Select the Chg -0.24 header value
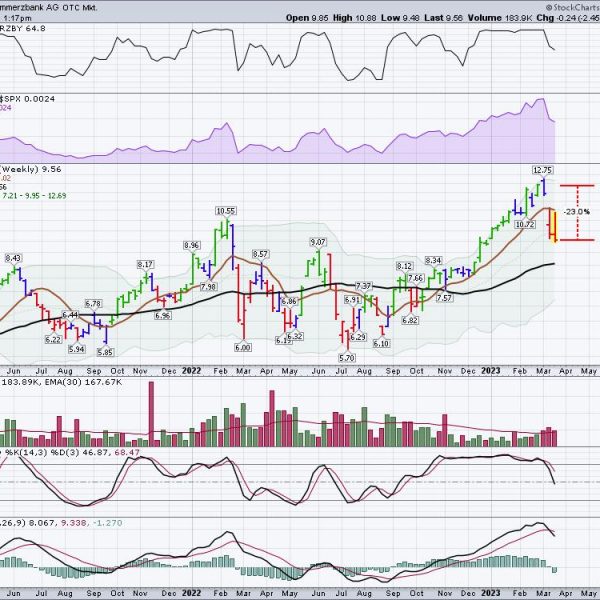Image resolution: width=600 pixels, height=600 pixels. point(558,18)
